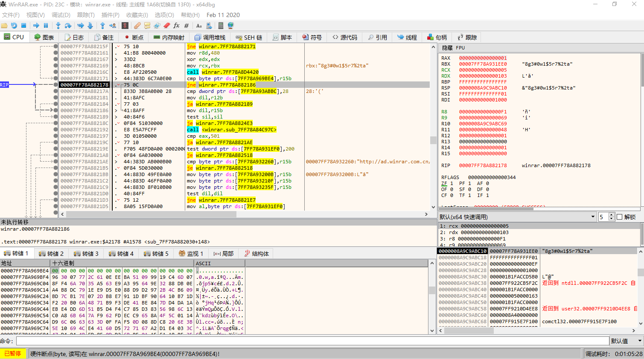Open the string references Az icon
Viewport: 644px width, 359px height.
coord(199,26)
